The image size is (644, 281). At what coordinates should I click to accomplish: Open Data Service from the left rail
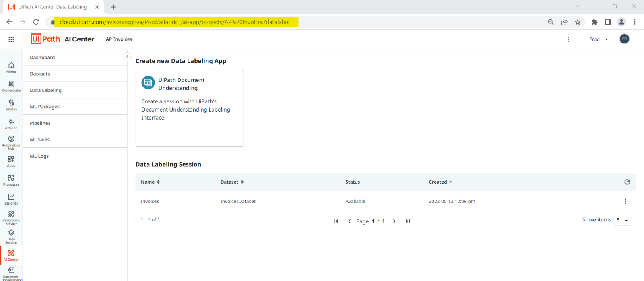point(11,237)
